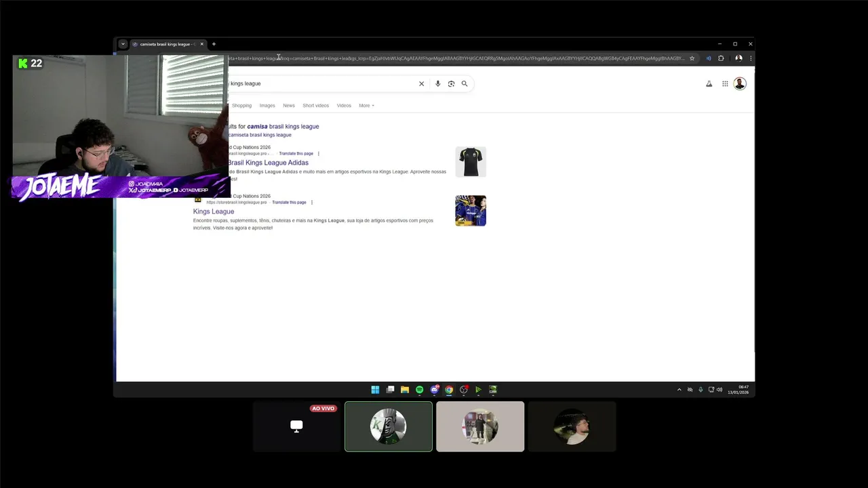Image resolution: width=868 pixels, height=488 pixels.
Task: Open Google Lens image search
Action: pos(451,83)
